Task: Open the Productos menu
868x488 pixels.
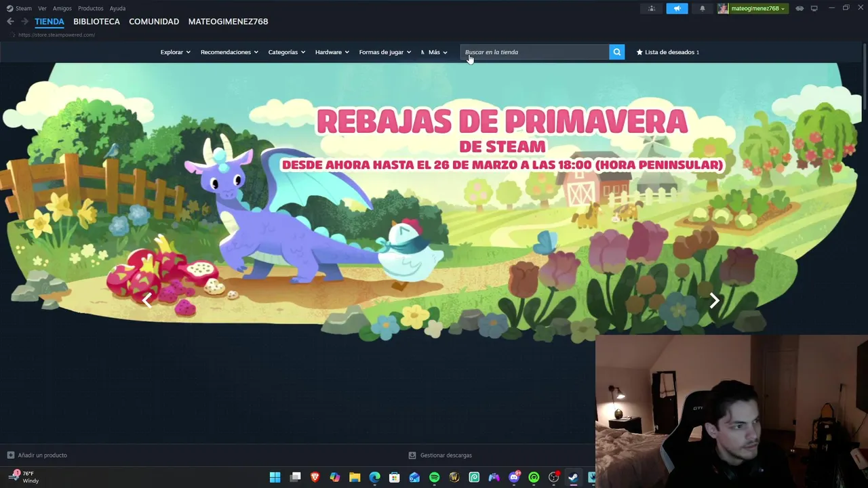Action: [91, 8]
